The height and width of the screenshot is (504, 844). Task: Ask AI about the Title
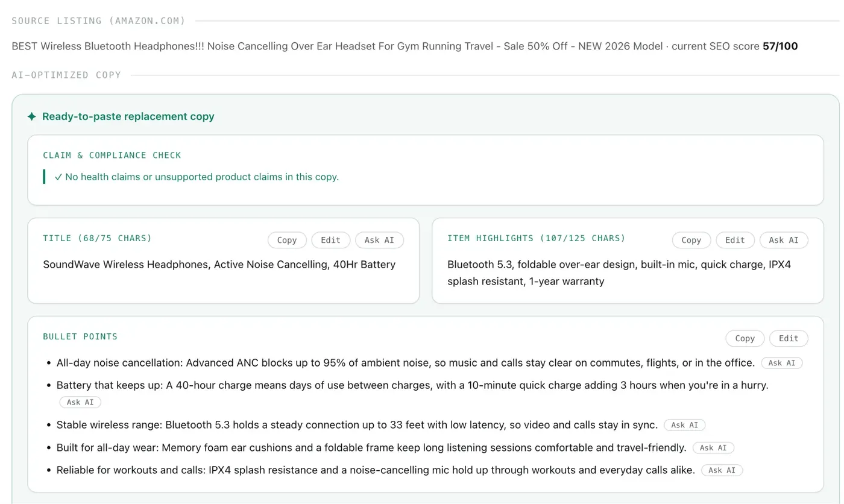point(379,240)
